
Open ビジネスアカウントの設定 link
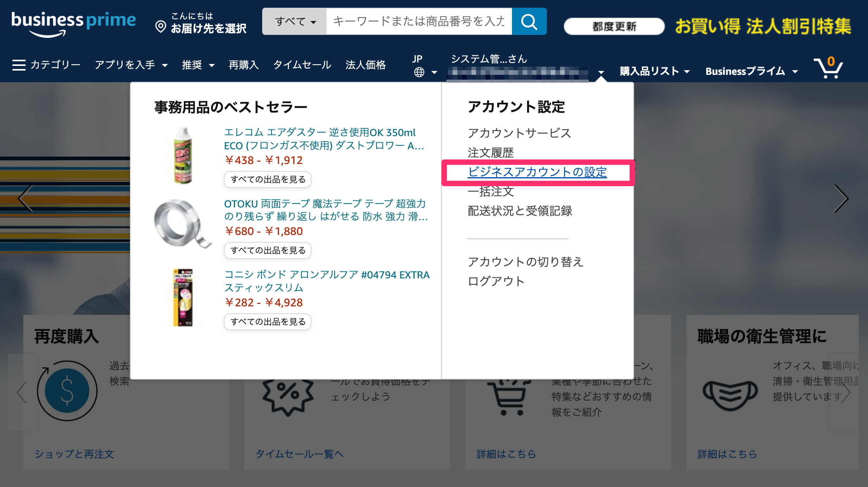coord(537,172)
